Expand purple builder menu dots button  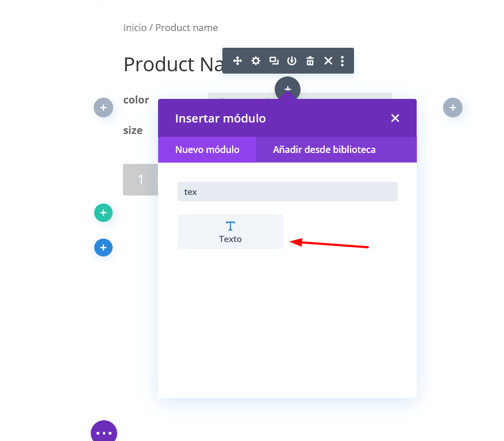(104, 432)
